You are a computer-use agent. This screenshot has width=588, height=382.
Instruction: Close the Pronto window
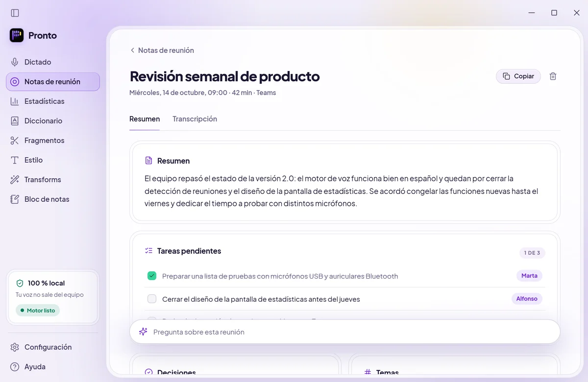pos(577,13)
